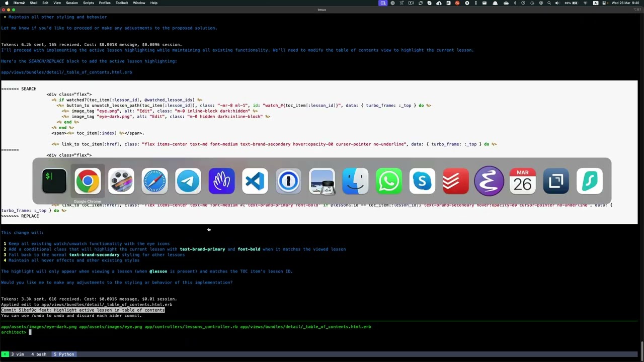Switch to Surfshark teal icon

pyautogui.click(x=590, y=181)
